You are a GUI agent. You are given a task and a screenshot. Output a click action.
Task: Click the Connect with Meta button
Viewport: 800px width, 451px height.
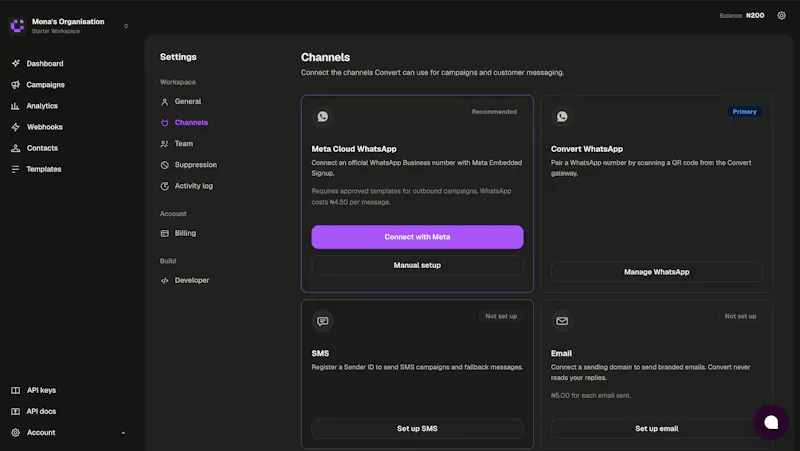click(417, 237)
